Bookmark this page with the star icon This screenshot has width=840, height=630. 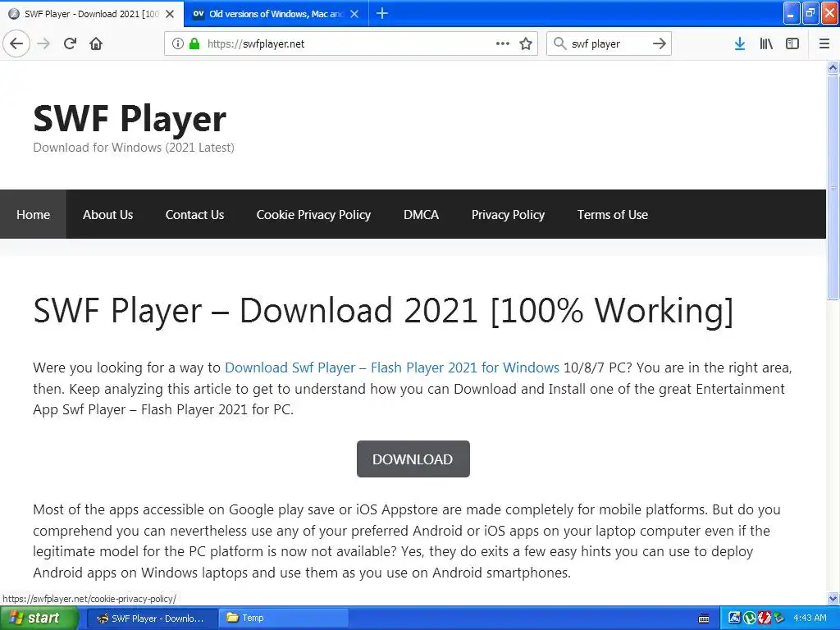coord(526,43)
